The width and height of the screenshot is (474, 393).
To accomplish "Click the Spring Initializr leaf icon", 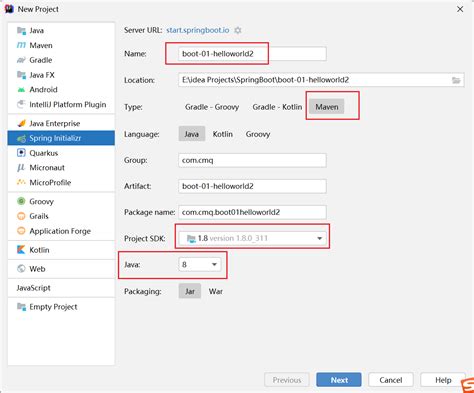I will 21,138.
